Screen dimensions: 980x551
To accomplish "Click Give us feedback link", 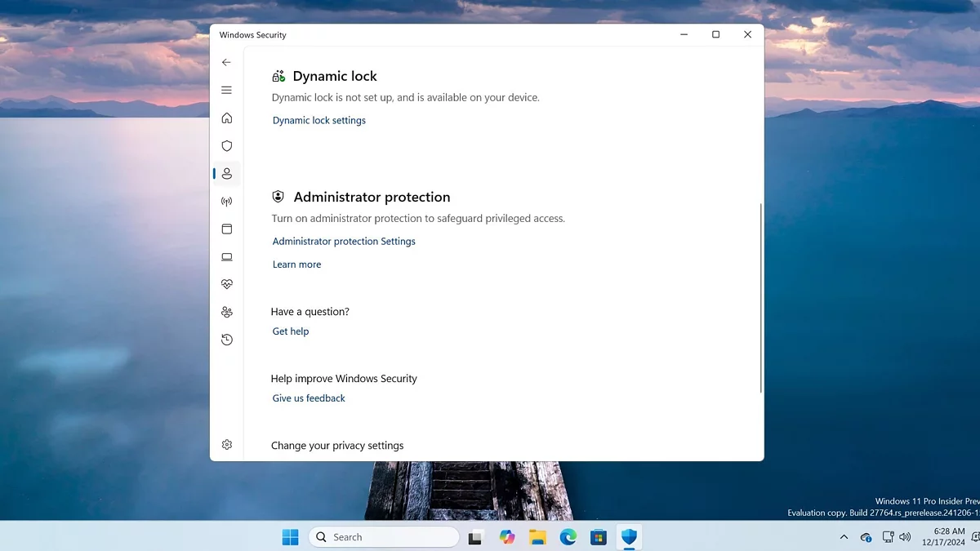I will coord(309,398).
